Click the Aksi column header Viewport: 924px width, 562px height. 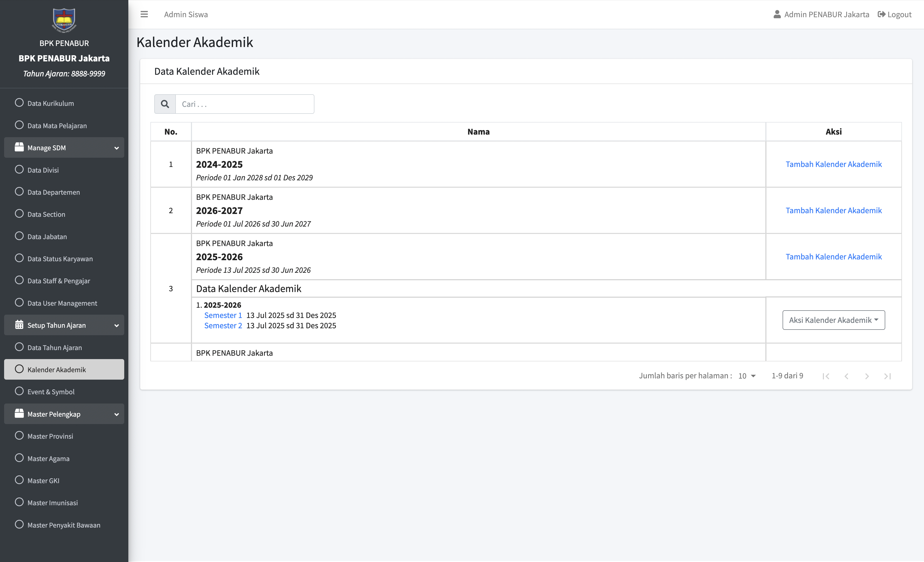834,132
